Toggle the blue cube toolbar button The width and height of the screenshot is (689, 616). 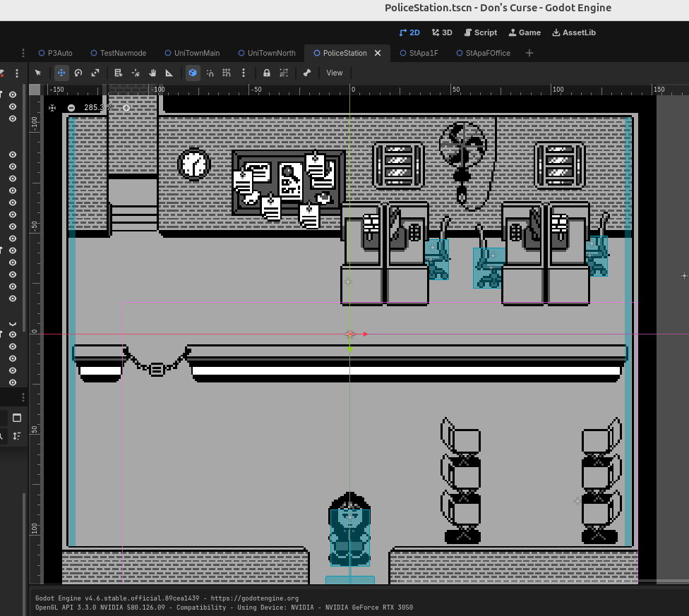pos(193,73)
